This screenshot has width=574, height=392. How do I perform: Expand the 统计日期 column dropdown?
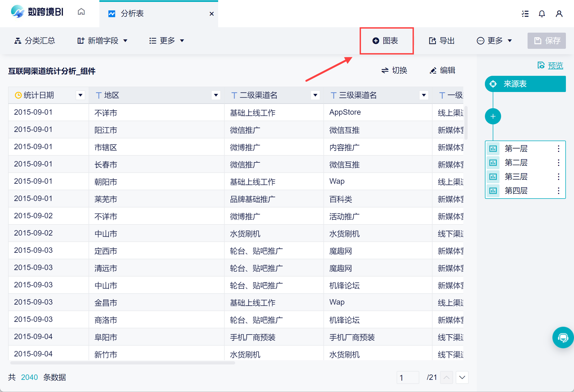point(80,95)
